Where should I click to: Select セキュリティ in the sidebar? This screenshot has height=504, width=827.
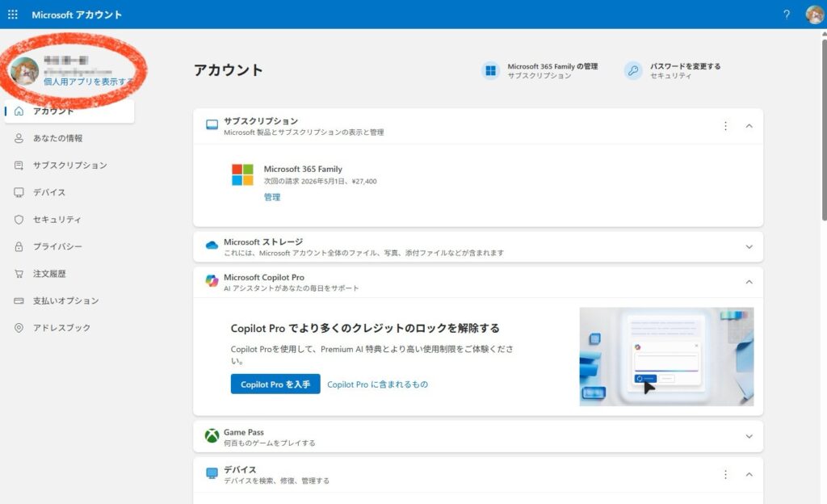tap(57, 220)
